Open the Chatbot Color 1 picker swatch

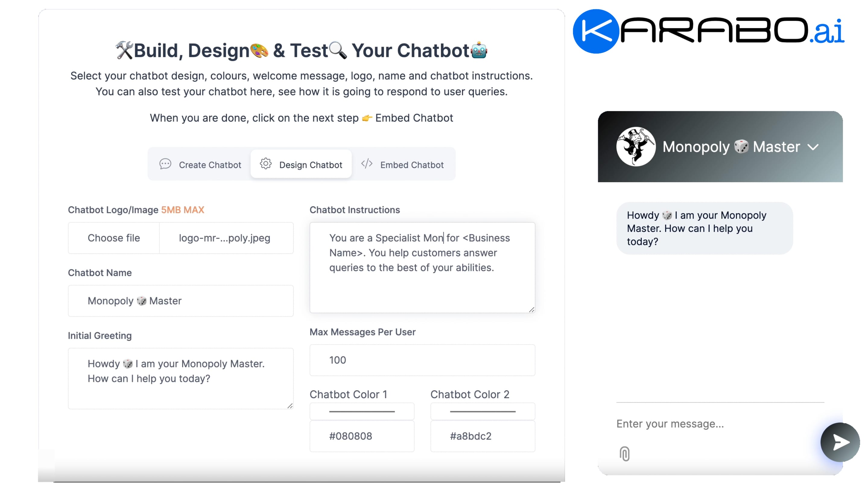click(362, 411)
